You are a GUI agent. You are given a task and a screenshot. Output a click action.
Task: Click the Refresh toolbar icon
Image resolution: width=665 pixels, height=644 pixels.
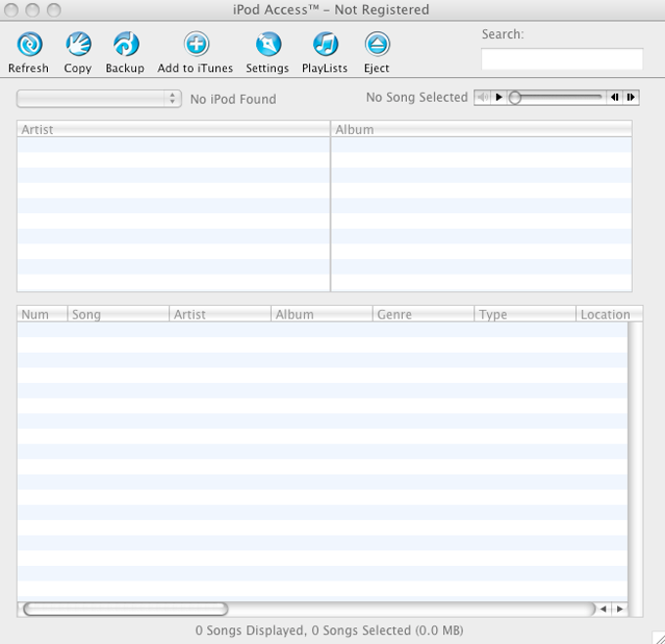29,44
